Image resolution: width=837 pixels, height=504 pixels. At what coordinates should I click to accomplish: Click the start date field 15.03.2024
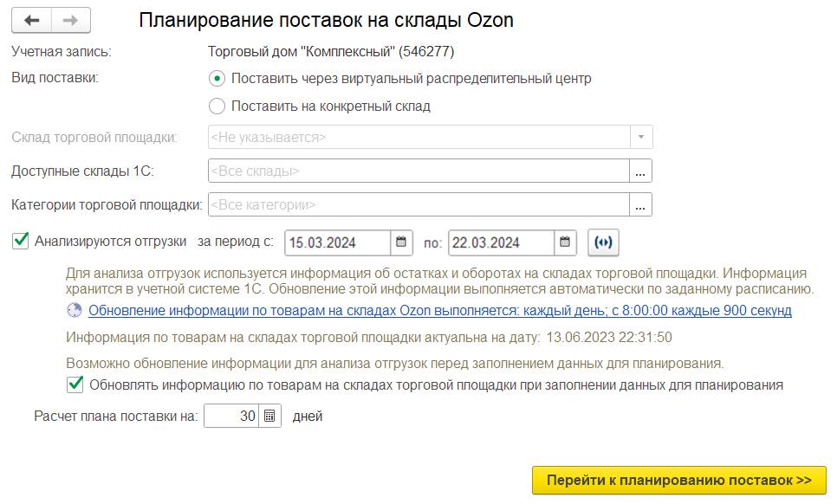click(338, 242)
